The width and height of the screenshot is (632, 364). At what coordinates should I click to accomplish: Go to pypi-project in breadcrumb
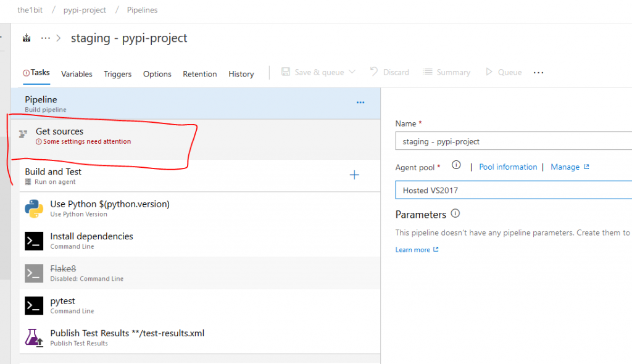[85, 10]
